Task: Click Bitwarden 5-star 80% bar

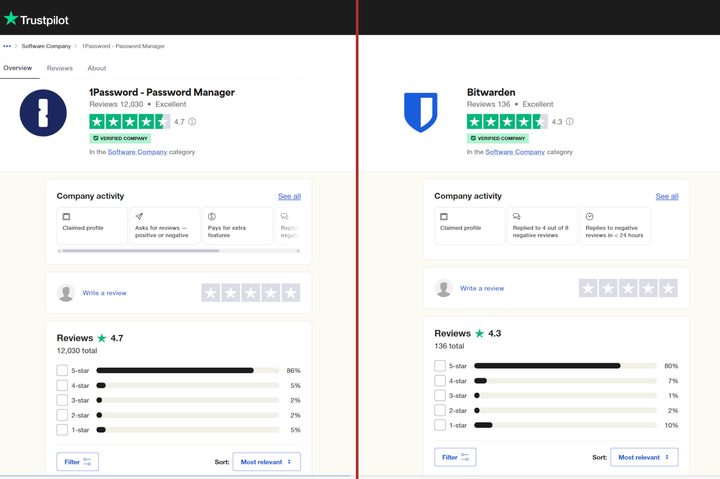Action: (x=565, y=366)
